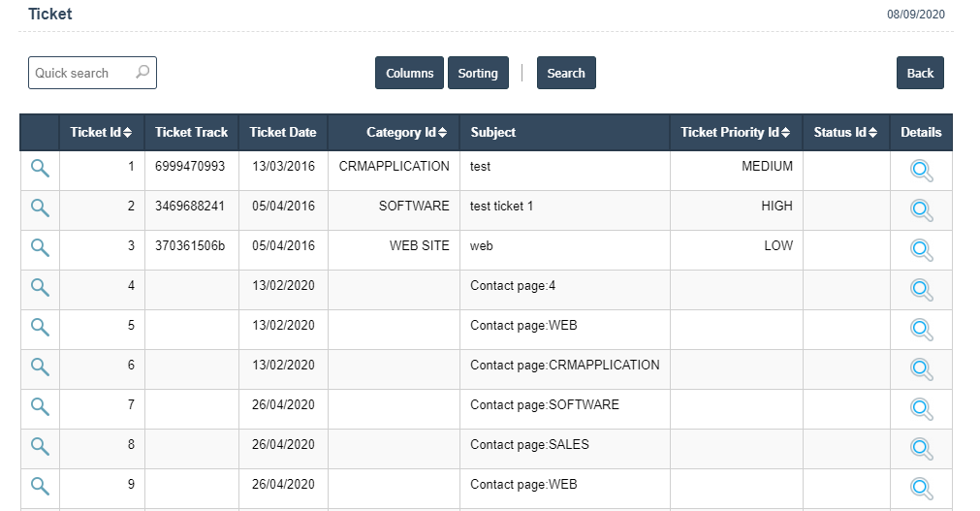Sort the table by Ticket Id
The image size is (980, 511).
click(101, 133)
